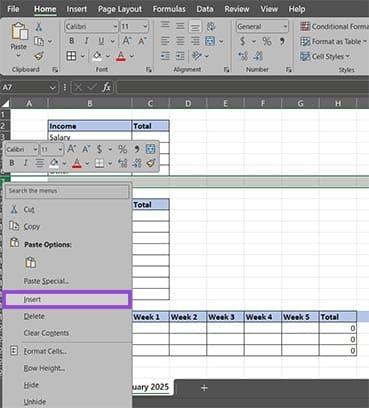Switch to the Insert ribbon tab
Viewport: 369px width, 408px height.
[76, 9]
